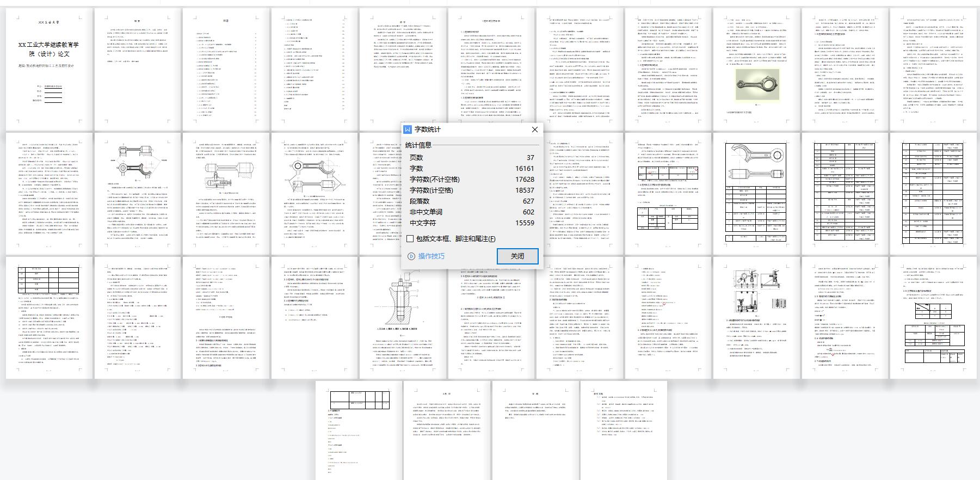
Task: Open the 参考文献 references page thumbnail
Action: [x=624, y=430]
